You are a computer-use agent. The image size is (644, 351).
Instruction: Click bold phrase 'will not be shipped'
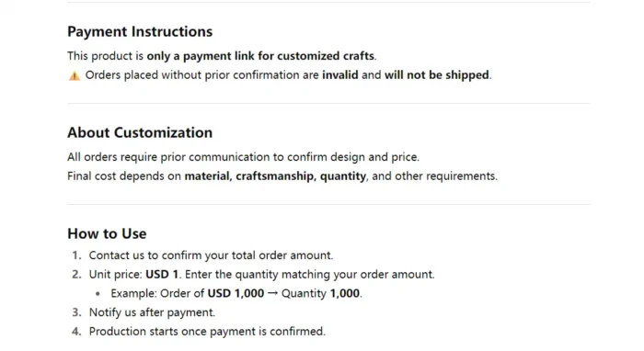coord(437,75)
